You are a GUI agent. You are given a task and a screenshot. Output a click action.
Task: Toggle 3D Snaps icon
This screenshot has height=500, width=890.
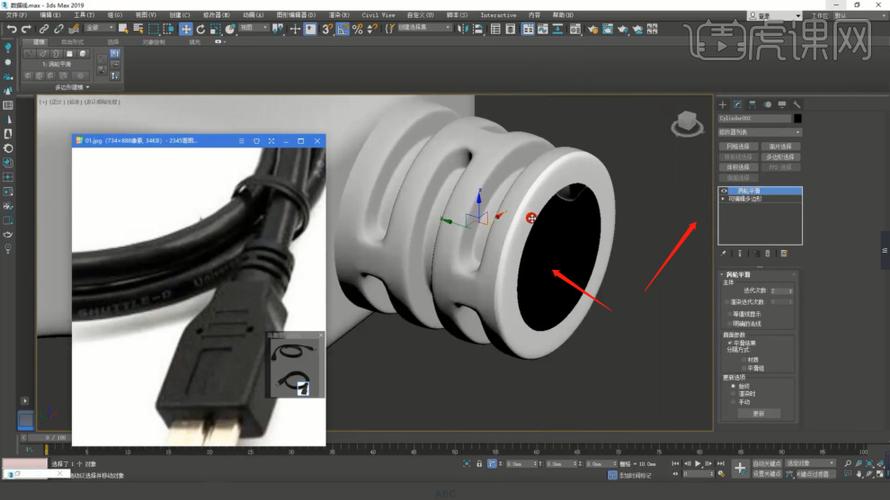(x=327, y=29)
